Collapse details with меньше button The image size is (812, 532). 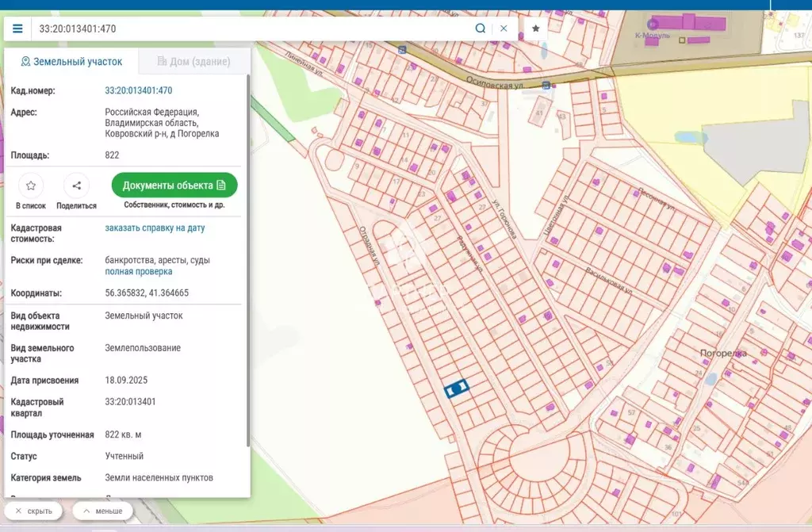point(102,511)
